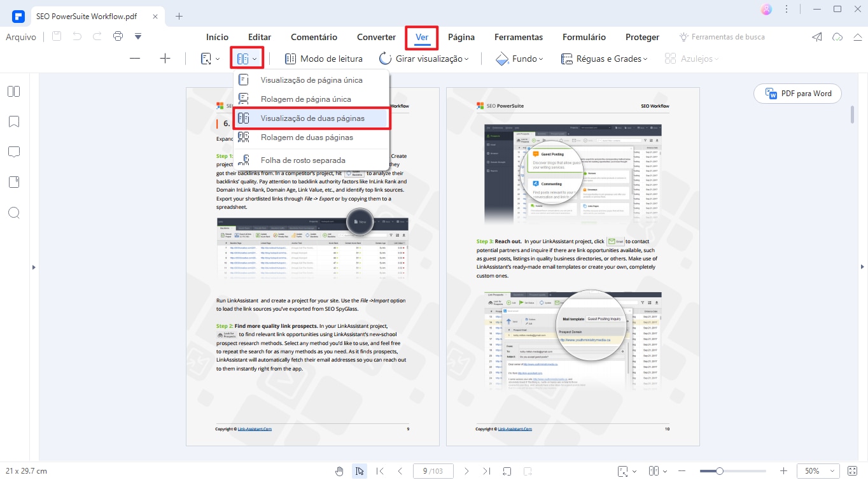Open the quick access toolbar dropdown arrow
This screenshot has width=868, height=480.
click(138, 36)
